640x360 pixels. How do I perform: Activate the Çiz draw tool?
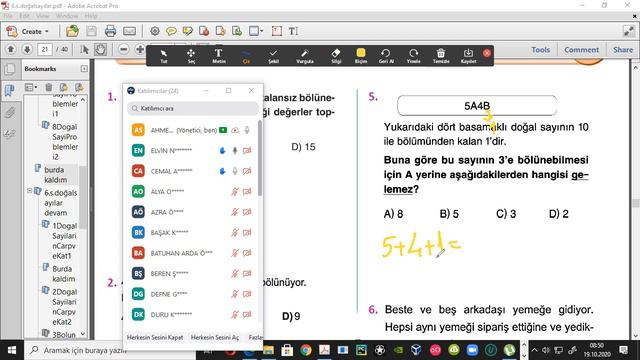tap(246, 56)
